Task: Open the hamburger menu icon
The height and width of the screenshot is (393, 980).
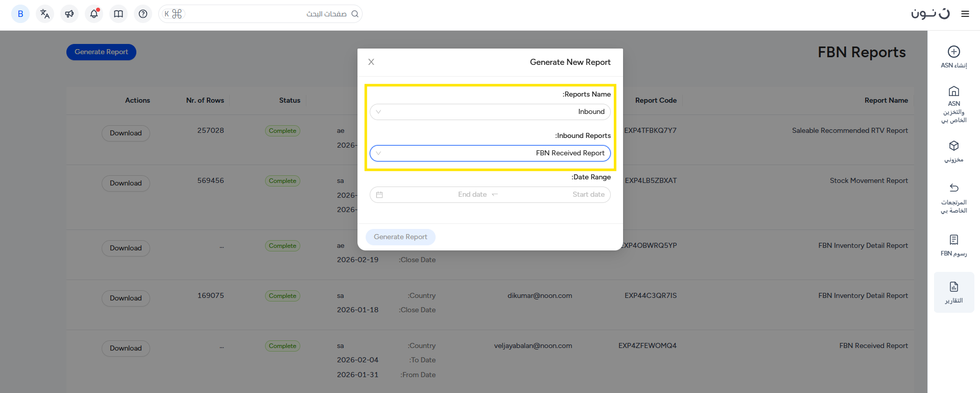Action: pyautogui.click(x=965, y=14)
